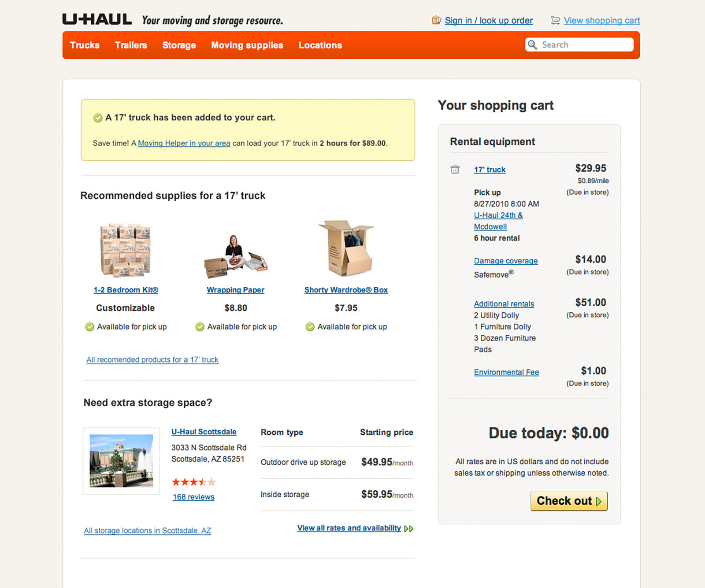Click the shopping cart icon in header
The image size is (705, 588).
[x=555, y=20]
